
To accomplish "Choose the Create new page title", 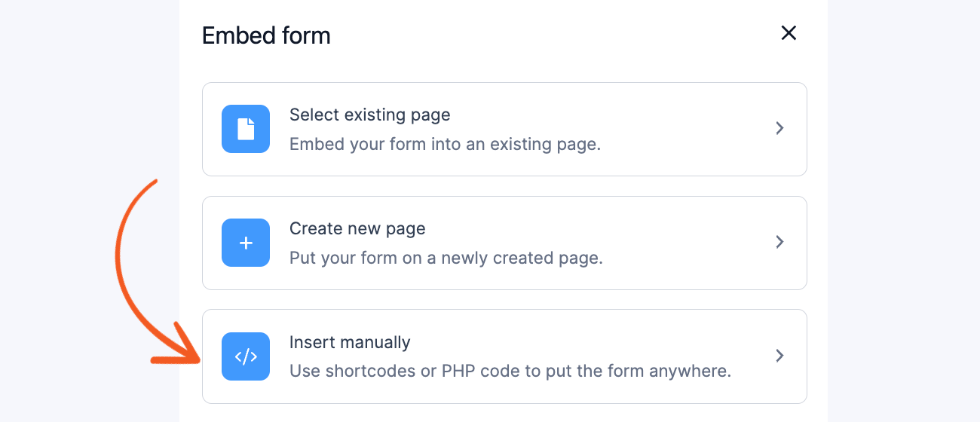I will pos(357,228).
